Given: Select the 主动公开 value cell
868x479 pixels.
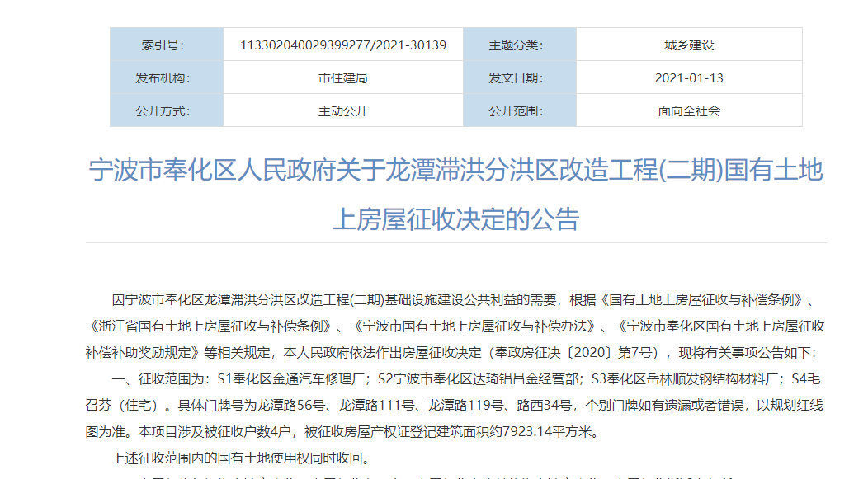Looking at the screenshot, I should (x=342, y=110).
